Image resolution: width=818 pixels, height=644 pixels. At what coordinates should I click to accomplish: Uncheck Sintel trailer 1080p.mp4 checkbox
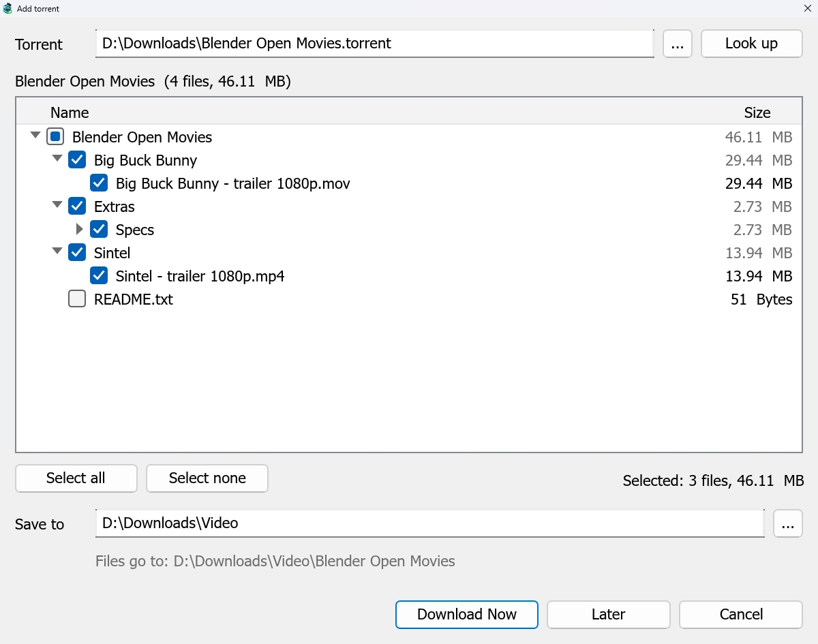point(99,276)
